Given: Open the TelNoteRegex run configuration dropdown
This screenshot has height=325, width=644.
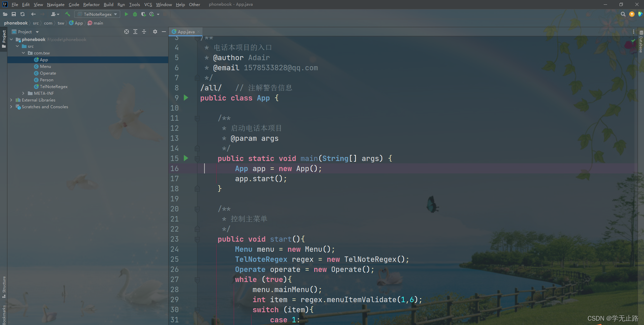Looking at the screenshot, I should click(97, 14).
